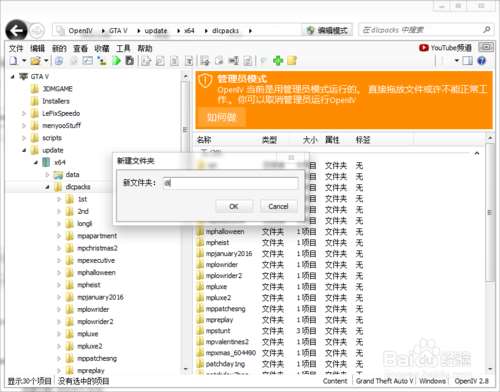This screenshot has width=500, height=392.
Task: Open the view options dropdown arrow
Action: point(457,61)
